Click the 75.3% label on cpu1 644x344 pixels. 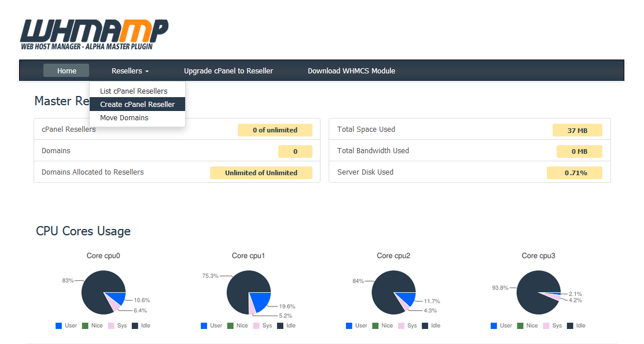click(210, 275)
